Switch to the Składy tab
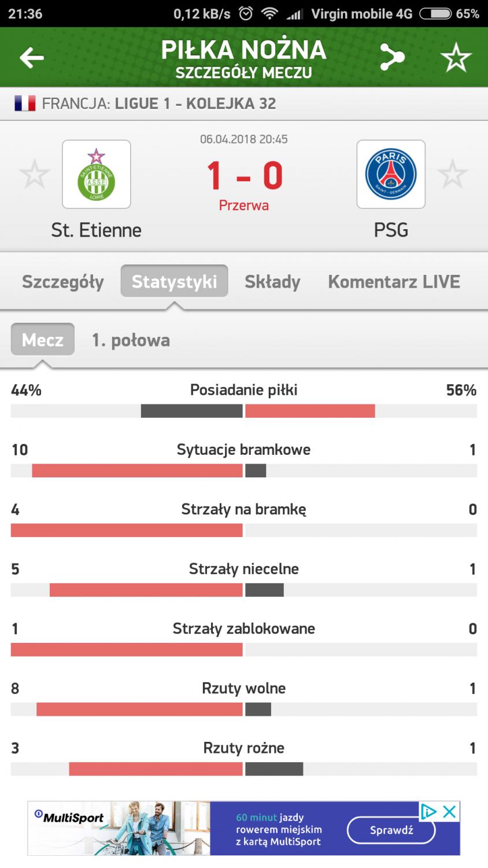The image size is (488, 868). coord(272,282)
